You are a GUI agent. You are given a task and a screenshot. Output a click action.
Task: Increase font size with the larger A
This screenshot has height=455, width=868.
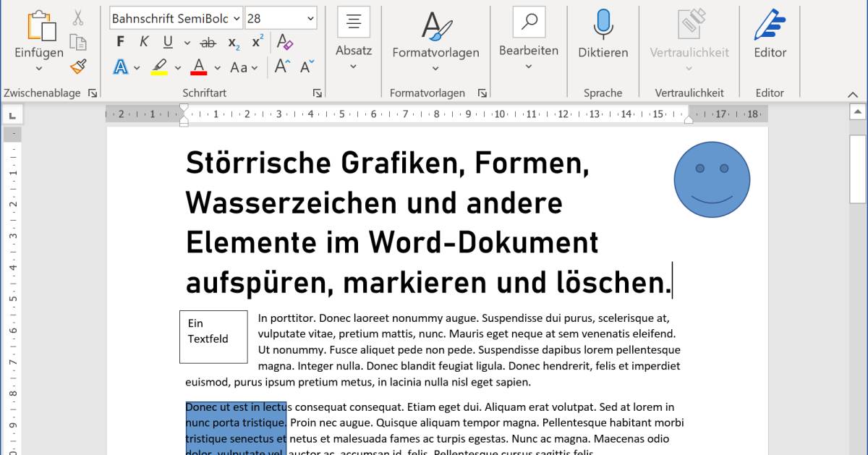(x=282, y=67)
